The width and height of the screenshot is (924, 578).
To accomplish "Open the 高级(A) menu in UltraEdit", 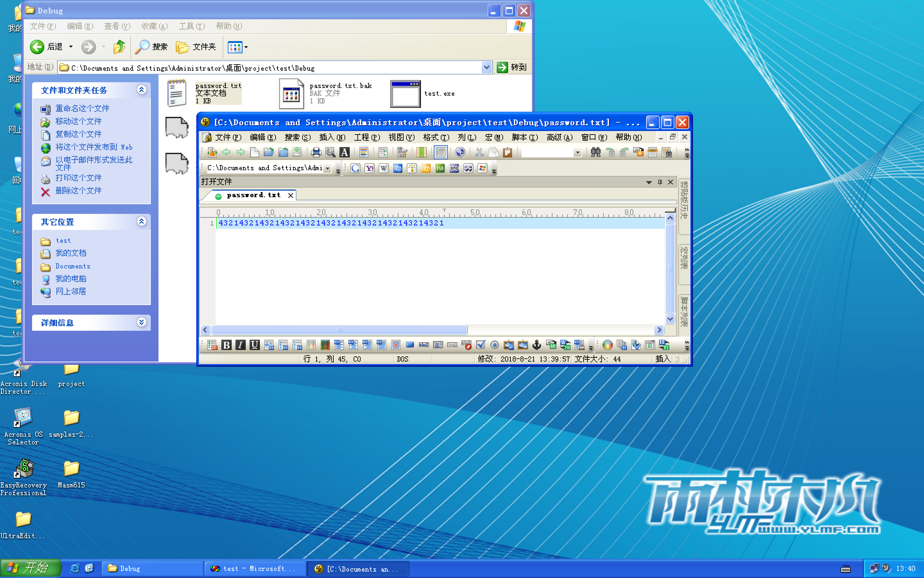I will [559, 137].
